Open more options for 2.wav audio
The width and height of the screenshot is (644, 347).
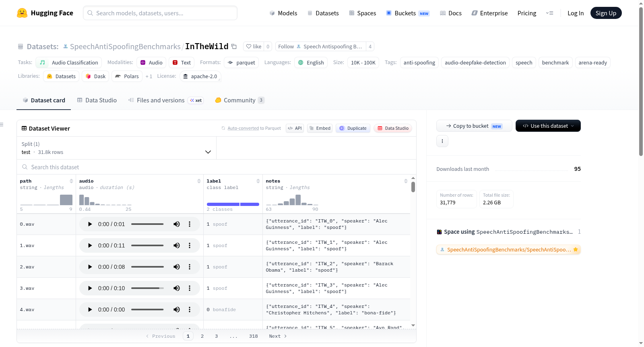(190, 267)
